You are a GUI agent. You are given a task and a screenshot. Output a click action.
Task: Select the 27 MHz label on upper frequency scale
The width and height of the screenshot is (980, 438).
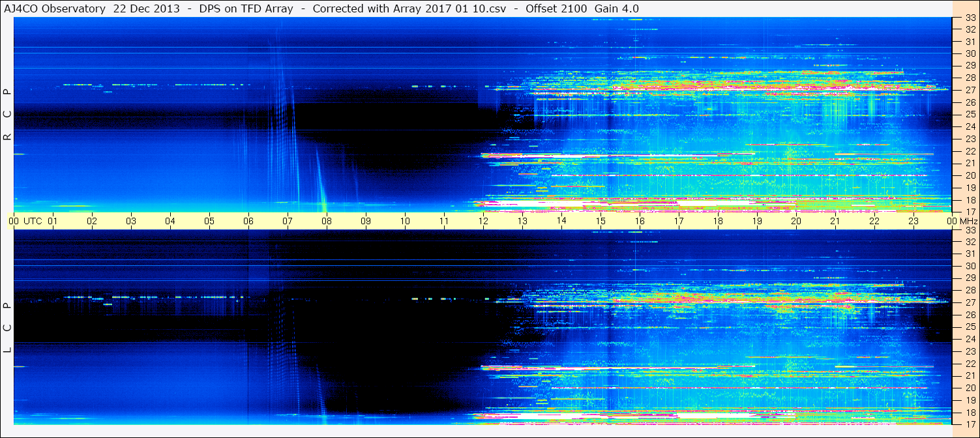click(970, 90)
